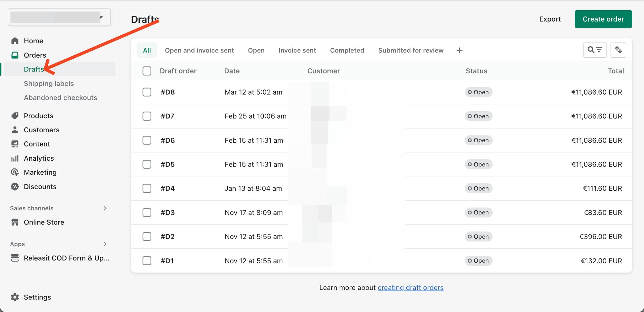Click the Orders inbox icon

[x=15, y=55]
